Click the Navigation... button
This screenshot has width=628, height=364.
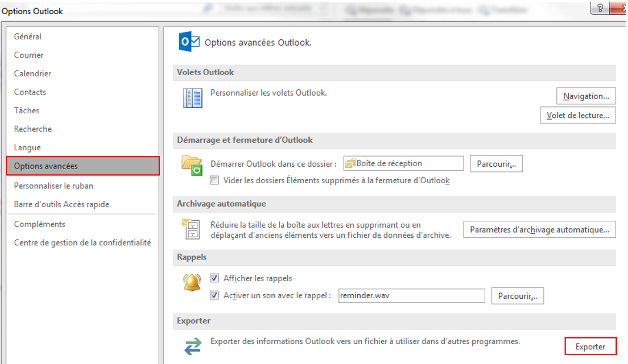point(586,96)
